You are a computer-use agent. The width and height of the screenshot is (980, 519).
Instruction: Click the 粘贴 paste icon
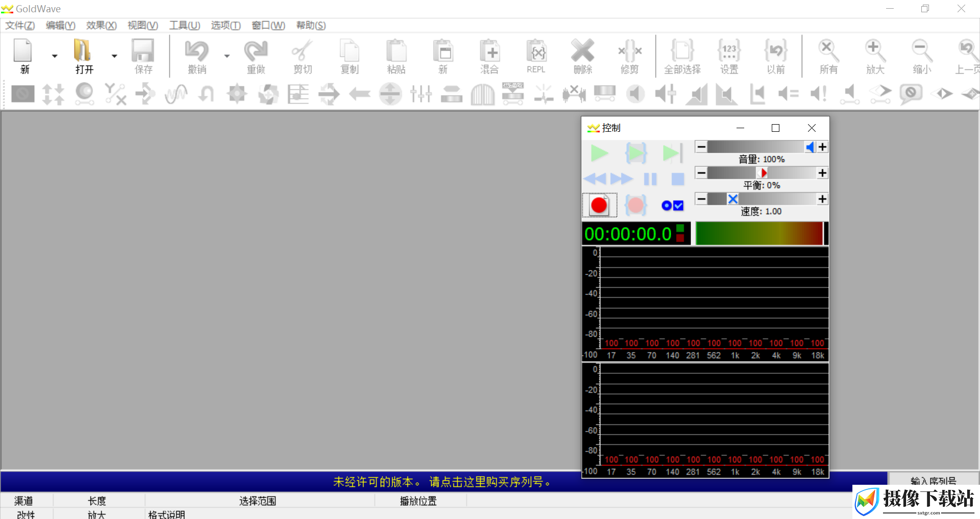coord(396,56)
